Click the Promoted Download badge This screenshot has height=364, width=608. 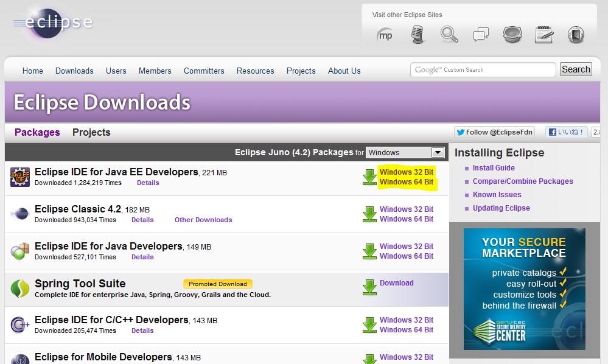pyautogui.click(x=217, y=284)
